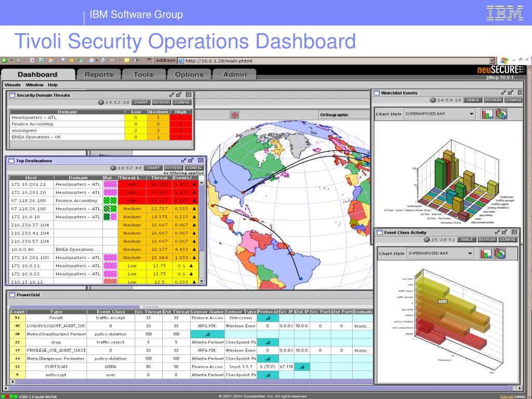The height and width of the screenshot is (399, 532).
Task: Click the red High cell for Headquarters – ATL
Action: pos(180,117)
